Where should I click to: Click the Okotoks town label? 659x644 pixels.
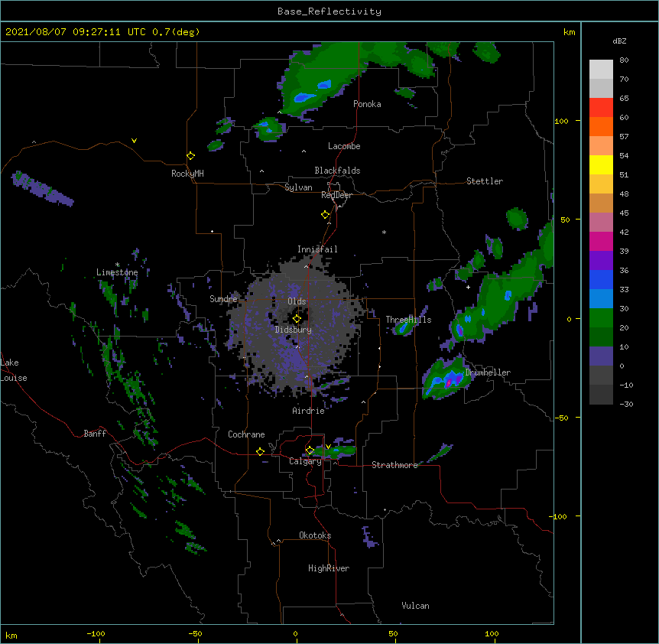point(315,535)
